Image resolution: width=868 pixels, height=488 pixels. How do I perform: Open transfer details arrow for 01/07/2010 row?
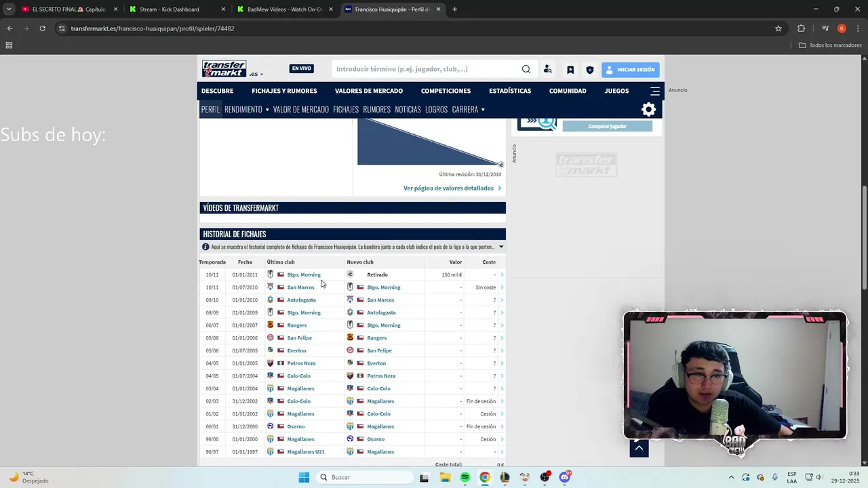(502, 287)
